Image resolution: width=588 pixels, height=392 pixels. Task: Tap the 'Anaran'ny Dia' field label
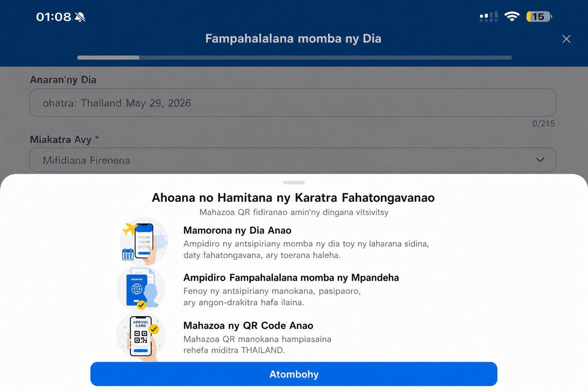(63, 80)
